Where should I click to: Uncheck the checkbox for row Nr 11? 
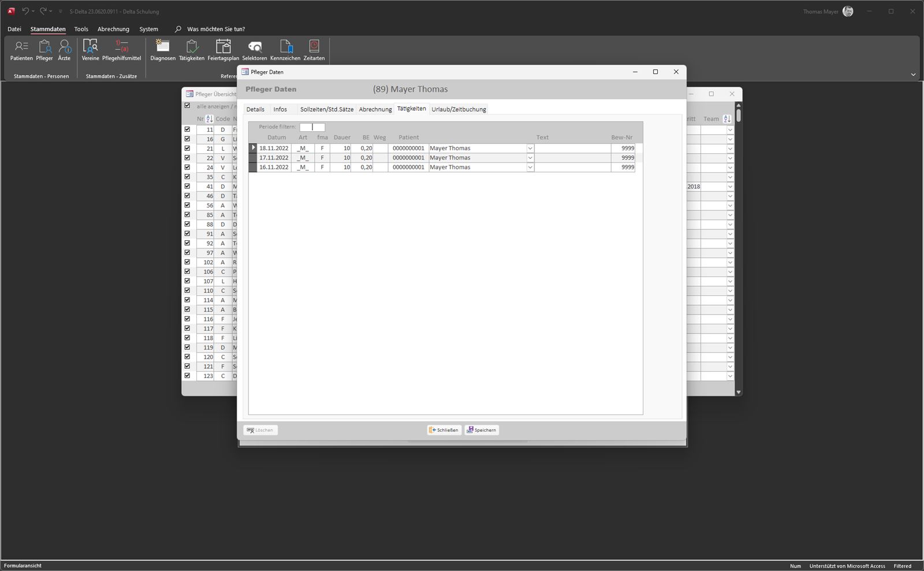(187, 129)
